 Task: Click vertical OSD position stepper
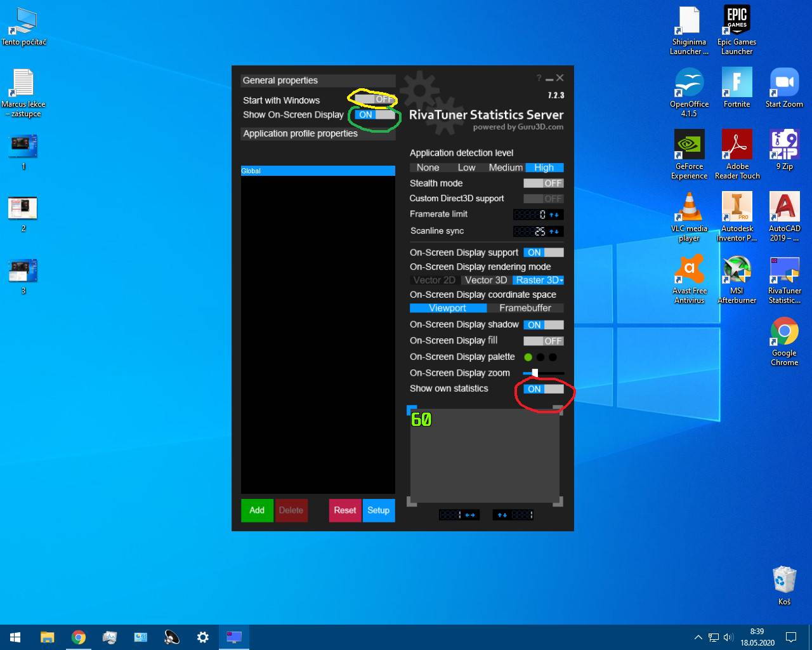(502, 515)
